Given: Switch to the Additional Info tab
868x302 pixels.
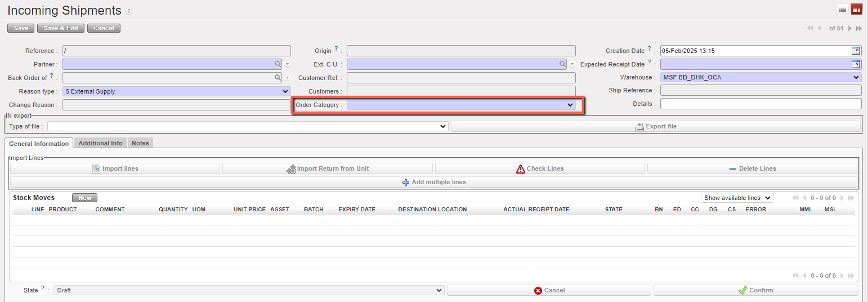Looking at the screenshot, I should coord(100,143).
